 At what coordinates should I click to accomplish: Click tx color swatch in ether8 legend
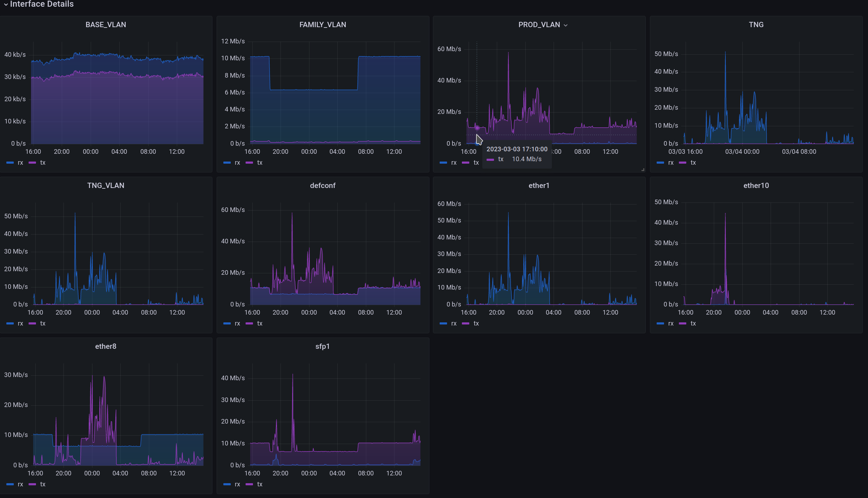pyautogui.click(x=32, y=484)
